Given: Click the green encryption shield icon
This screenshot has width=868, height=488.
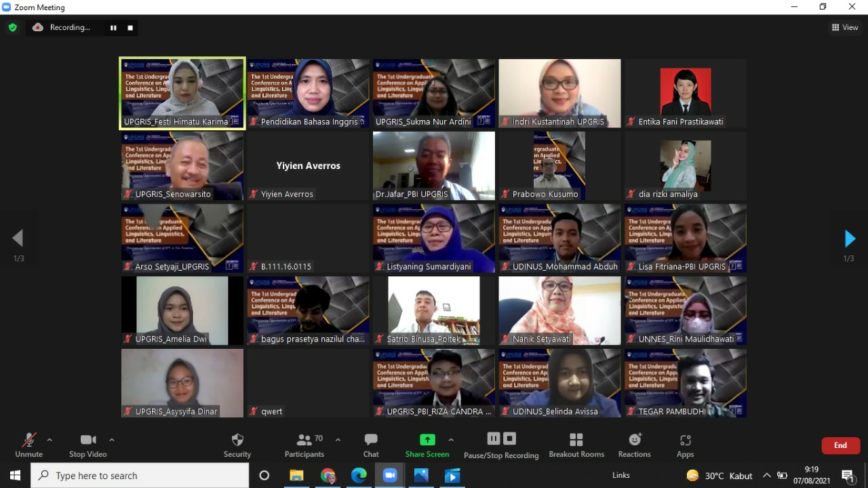Looking at the screenshot, I should 12,28.
